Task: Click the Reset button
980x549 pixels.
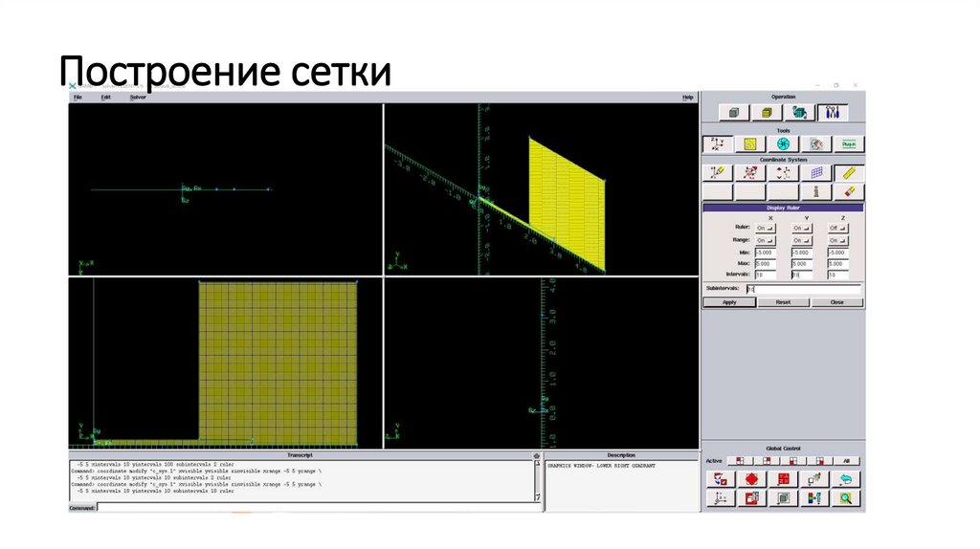Action: tap(783, 302)
